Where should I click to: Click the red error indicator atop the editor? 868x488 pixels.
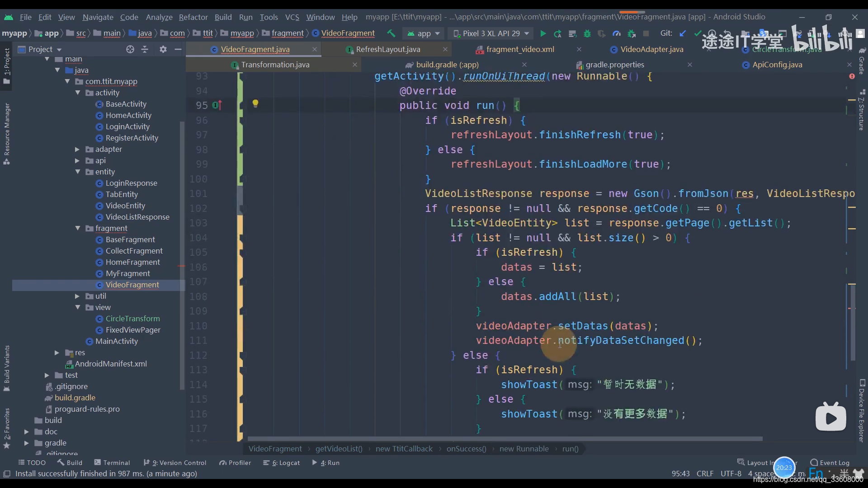(852, 76)
